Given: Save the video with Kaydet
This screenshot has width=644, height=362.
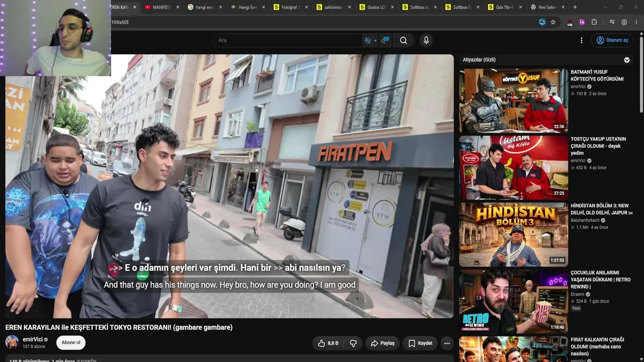Looking at the screenshot, I should 420,343.
